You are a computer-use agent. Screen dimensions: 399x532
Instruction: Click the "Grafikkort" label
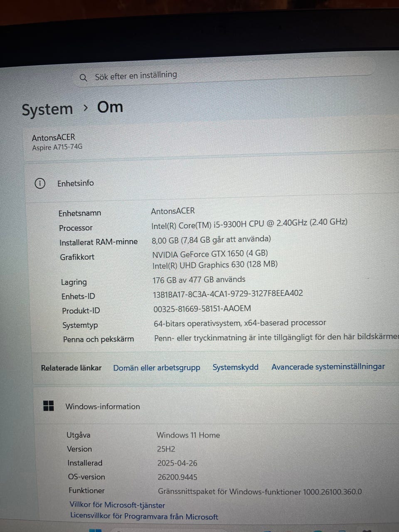[77, 257]
